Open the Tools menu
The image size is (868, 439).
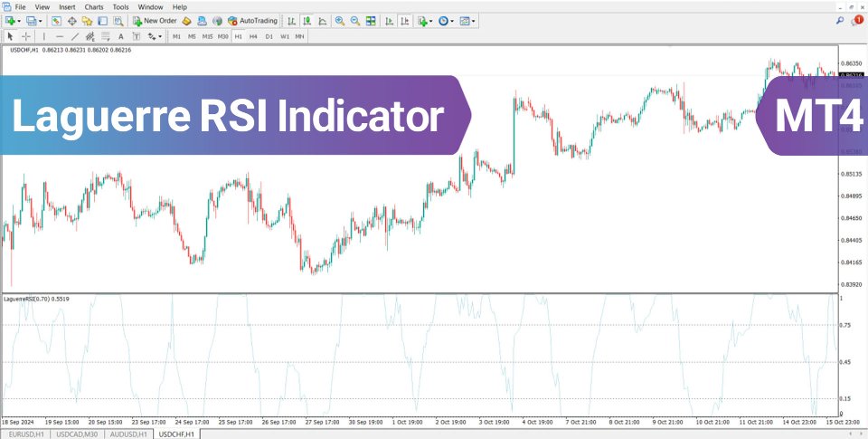[x=120, y=7]
